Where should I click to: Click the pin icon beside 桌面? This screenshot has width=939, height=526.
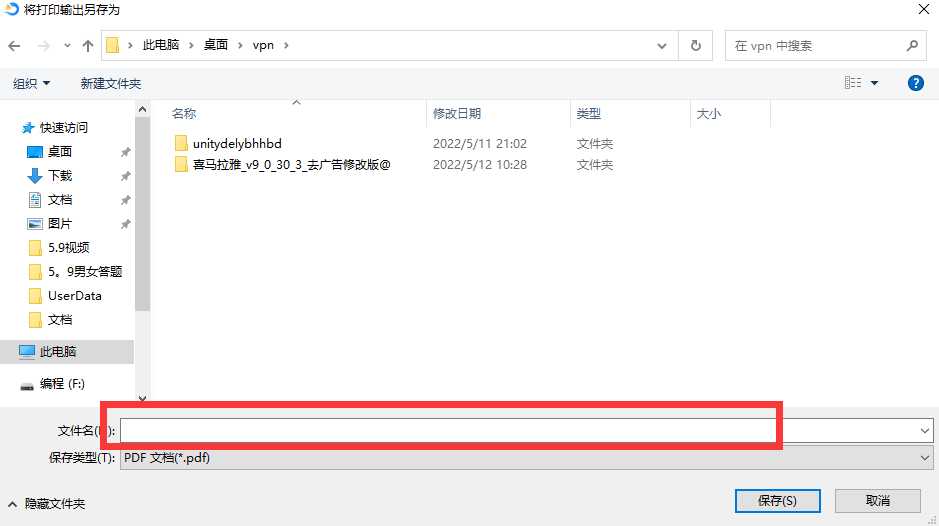click(125, 152)
